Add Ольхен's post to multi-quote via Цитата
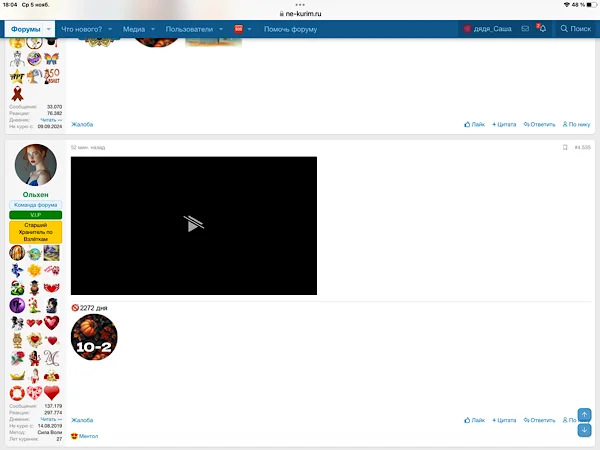Screen dimensions: 600x450 coord(506,420)
